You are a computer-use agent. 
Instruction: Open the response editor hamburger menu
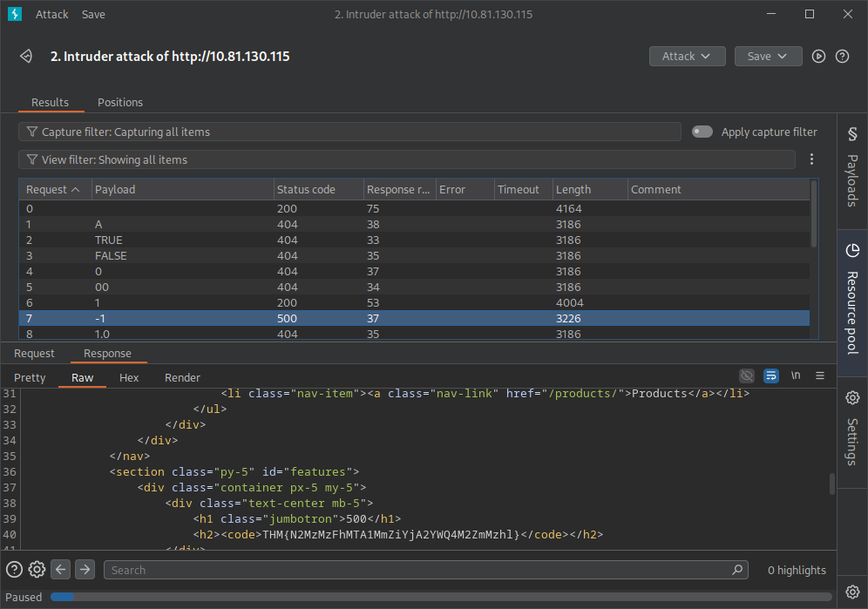[x=819, y=375]
